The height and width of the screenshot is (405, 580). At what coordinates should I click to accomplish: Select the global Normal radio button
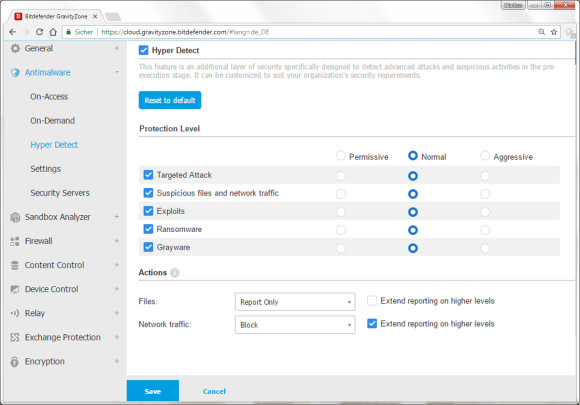click(413, 156)
